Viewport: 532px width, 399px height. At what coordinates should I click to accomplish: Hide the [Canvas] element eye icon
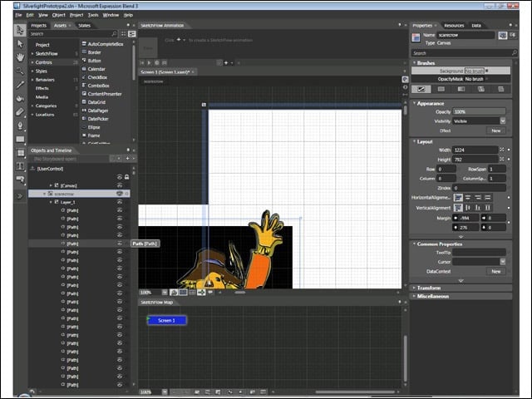[120, 185]
